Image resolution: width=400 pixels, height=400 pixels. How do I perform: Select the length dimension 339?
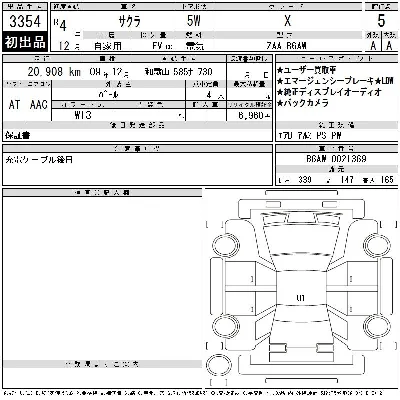pyautogui.click(x=305, y=180)
